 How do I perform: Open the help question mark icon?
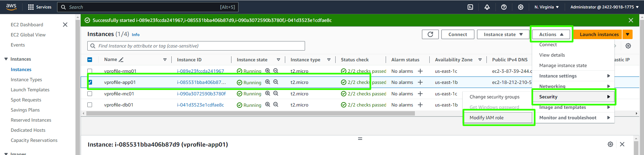pos(504,7)
